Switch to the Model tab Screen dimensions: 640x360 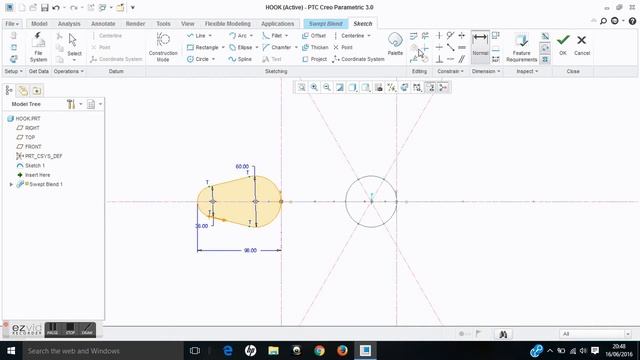39,24
